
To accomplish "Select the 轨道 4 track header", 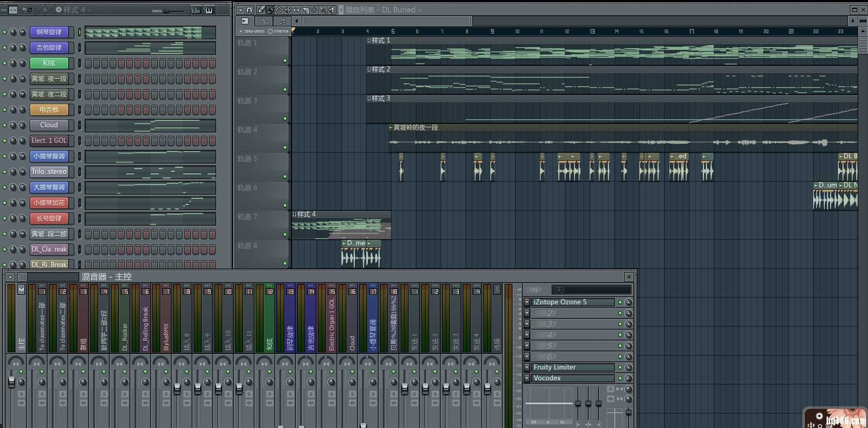I will 263,138.
